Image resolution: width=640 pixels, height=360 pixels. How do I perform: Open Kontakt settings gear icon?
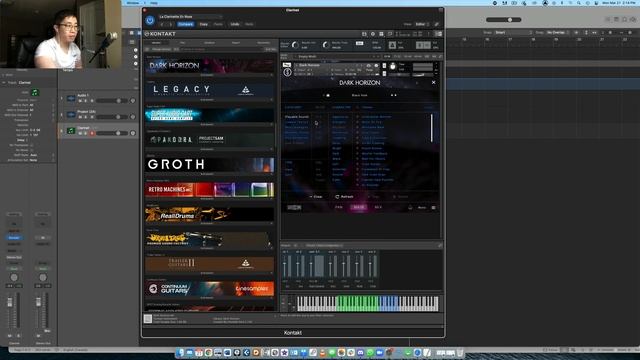(373, 34)
